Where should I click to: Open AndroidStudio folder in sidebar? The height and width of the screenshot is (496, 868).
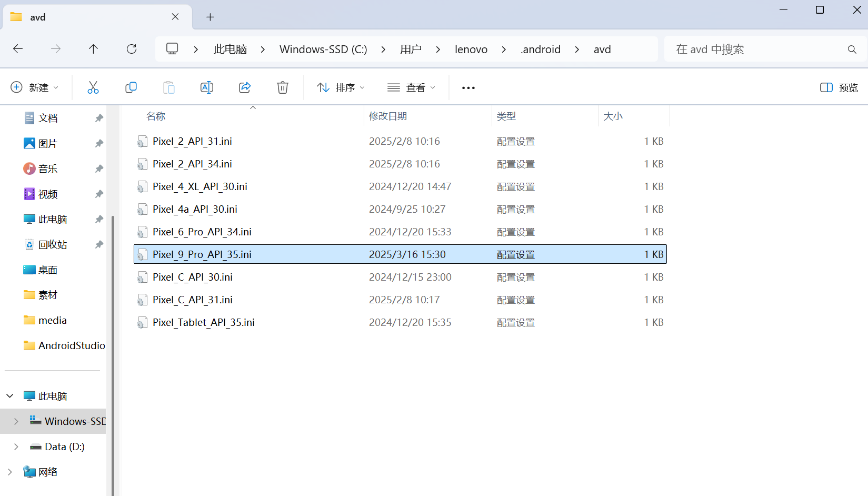64,345
